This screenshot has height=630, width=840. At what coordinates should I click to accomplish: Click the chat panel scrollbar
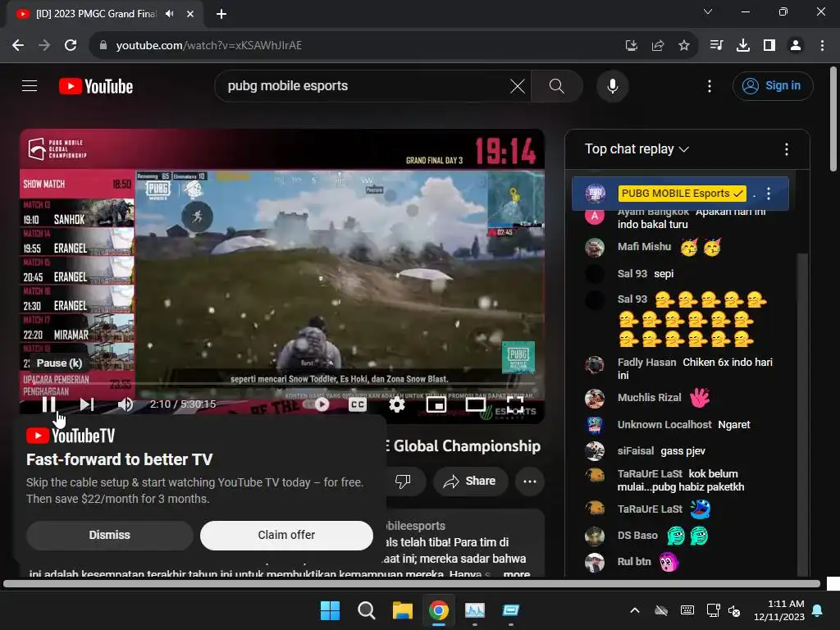pyautogui.click(x=802, y=413)
